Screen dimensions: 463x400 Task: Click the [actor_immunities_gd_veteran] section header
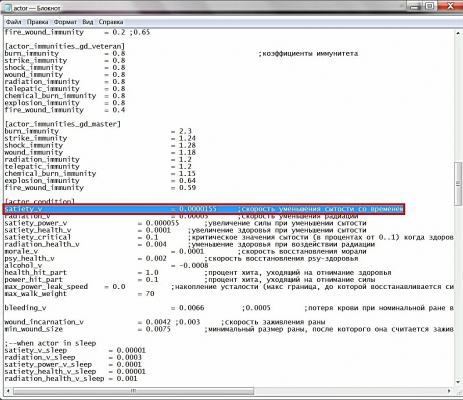[x=65, y=46]
